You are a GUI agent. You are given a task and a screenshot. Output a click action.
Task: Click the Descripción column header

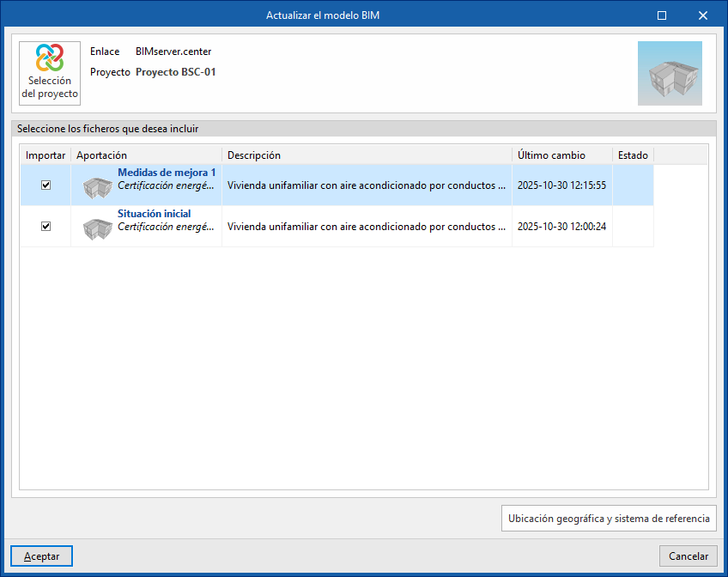pos(367,155)
